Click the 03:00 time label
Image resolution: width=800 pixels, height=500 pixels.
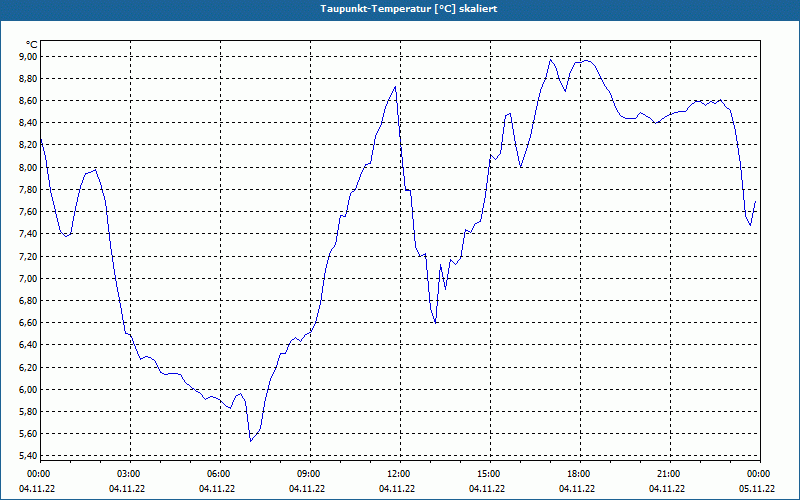[130, 474]
